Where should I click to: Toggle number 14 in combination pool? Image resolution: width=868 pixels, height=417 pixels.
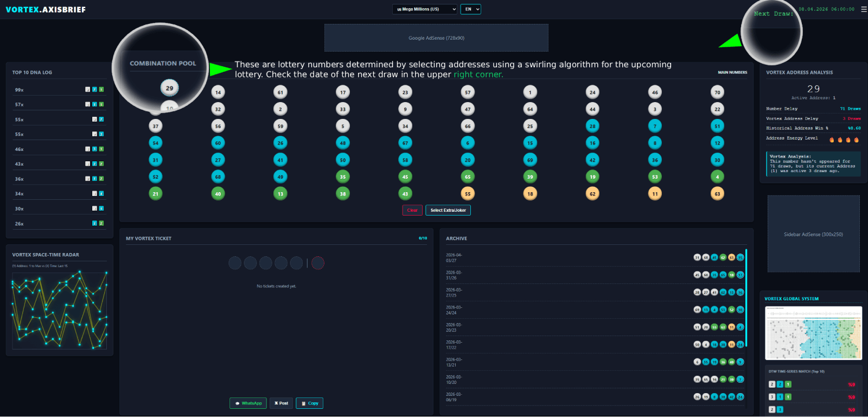pyautogui.click(x=218, y=92)
